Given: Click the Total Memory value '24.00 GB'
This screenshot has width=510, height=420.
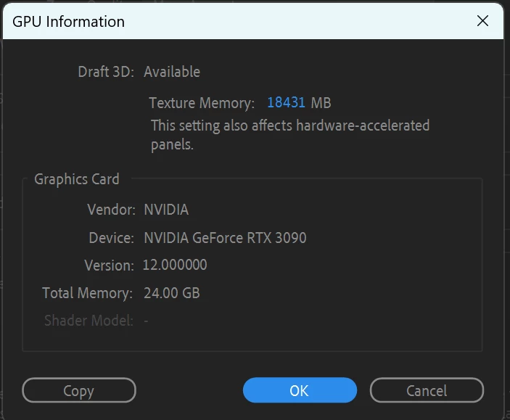Looking at the screenshot, I should click(x=172, y=293).
